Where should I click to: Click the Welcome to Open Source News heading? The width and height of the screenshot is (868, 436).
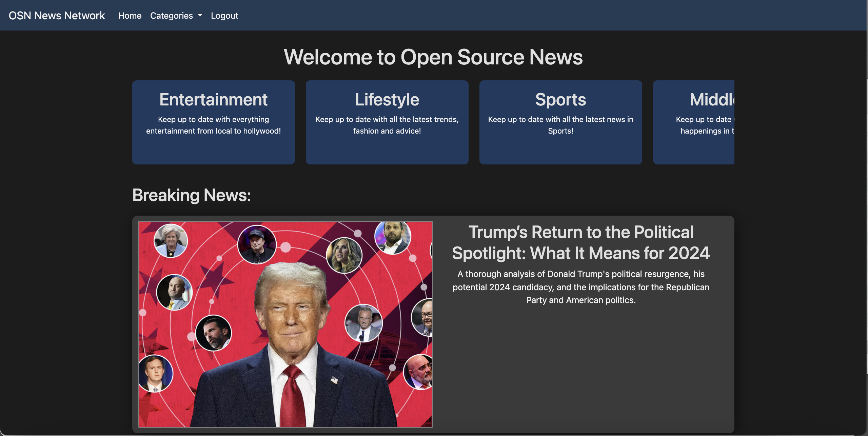coord(433,57)
